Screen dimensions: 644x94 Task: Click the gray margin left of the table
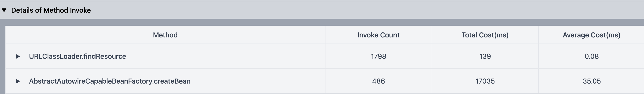[x=3, y=60]
